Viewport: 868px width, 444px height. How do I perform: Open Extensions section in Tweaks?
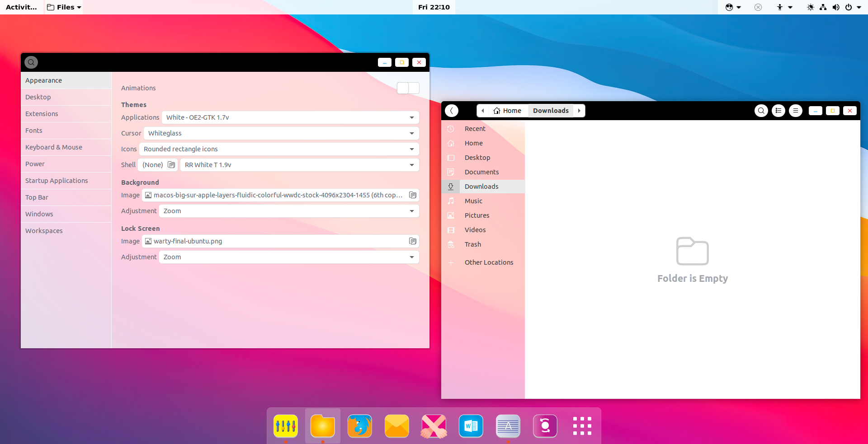(x=66, y=114)
